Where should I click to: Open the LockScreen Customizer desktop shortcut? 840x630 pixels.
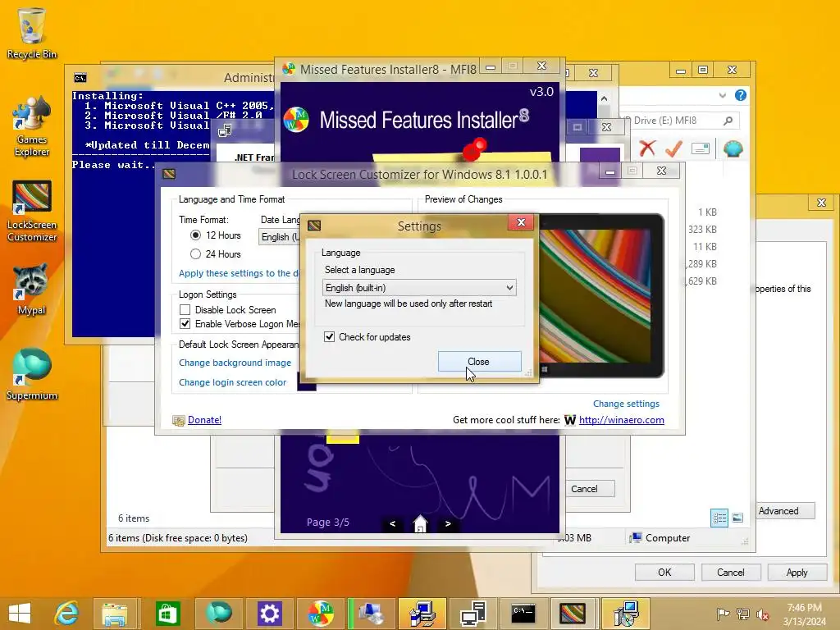tap(32, 211)
